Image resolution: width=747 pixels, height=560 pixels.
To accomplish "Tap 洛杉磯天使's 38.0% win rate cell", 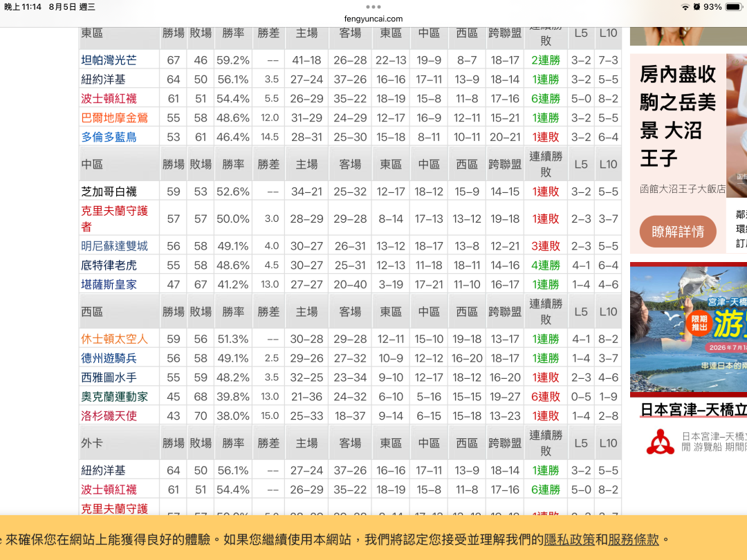I will 233,416.
